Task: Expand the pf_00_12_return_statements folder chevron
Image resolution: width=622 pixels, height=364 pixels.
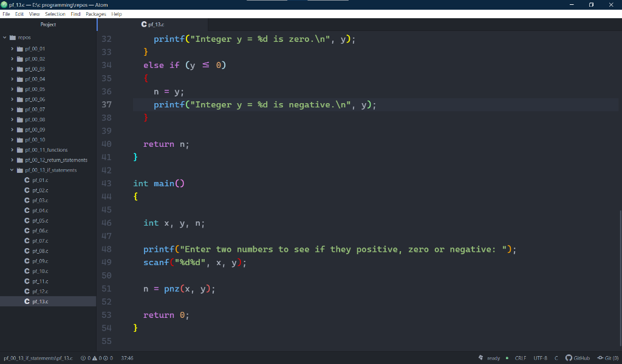Action: [x=12, y=160]
